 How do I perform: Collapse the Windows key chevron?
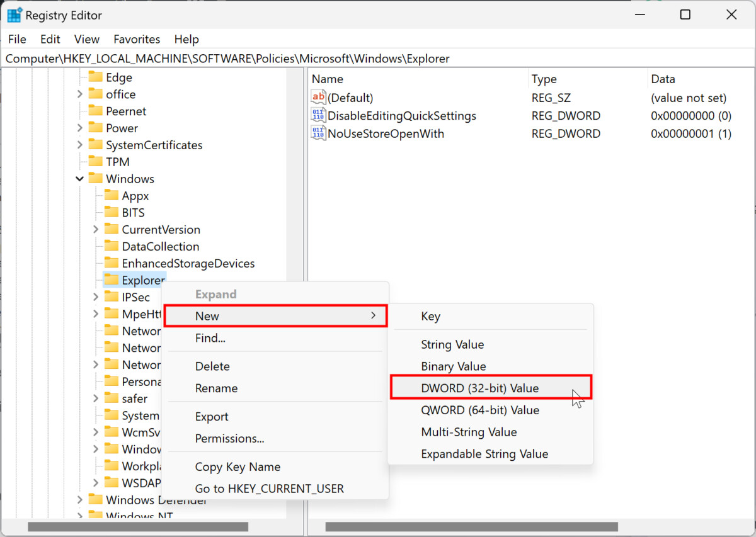tap(80, 179)
